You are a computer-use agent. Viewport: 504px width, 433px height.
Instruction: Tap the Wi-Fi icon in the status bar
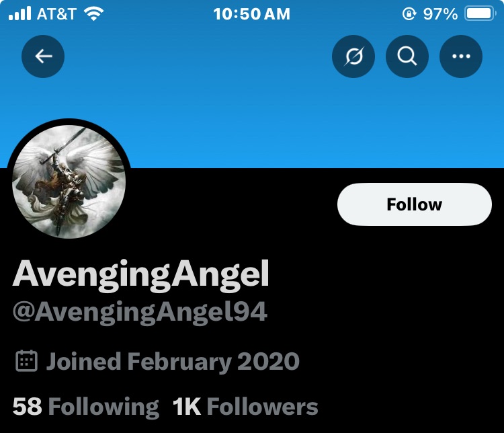pyautogui.click(x=95, y=13)
